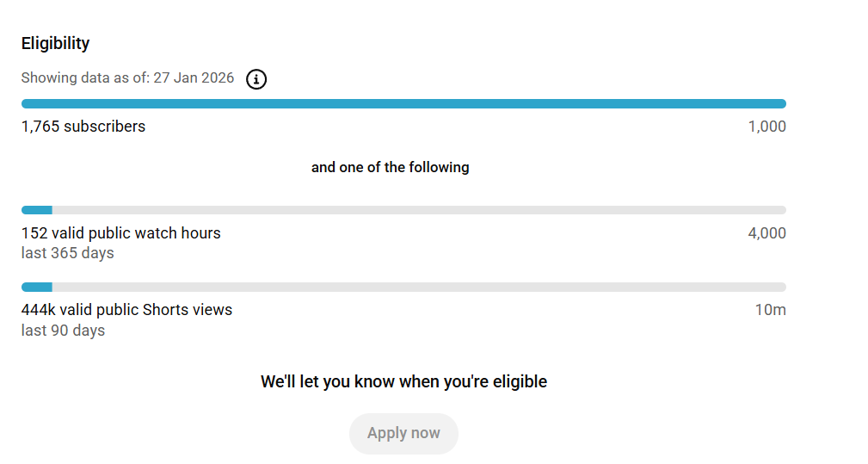Image resolution: width=868 pixels, height=464 pixels.
Task: Click the 1,000 subscriber threshold number
Action: coord(766,127)
